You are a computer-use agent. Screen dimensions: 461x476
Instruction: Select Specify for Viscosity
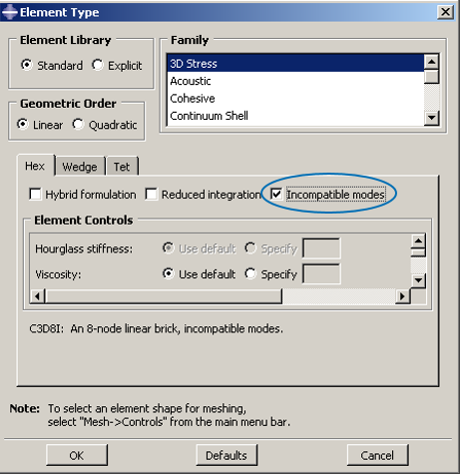click(250, 273)
